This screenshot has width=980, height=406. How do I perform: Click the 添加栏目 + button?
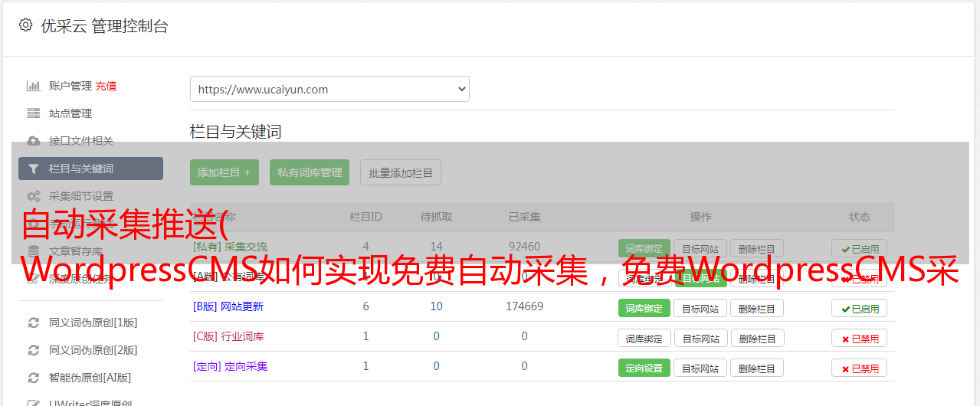[x=225, y=172]
